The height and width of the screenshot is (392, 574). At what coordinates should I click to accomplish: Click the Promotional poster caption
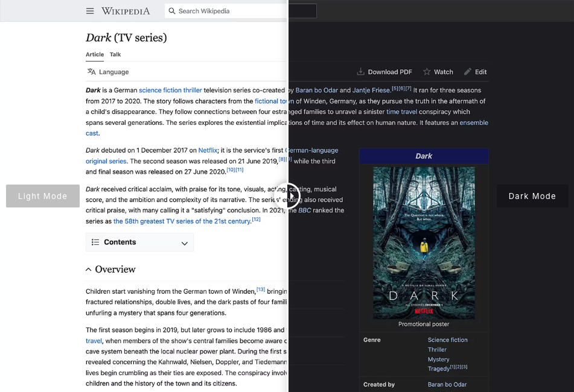[424, 324]
